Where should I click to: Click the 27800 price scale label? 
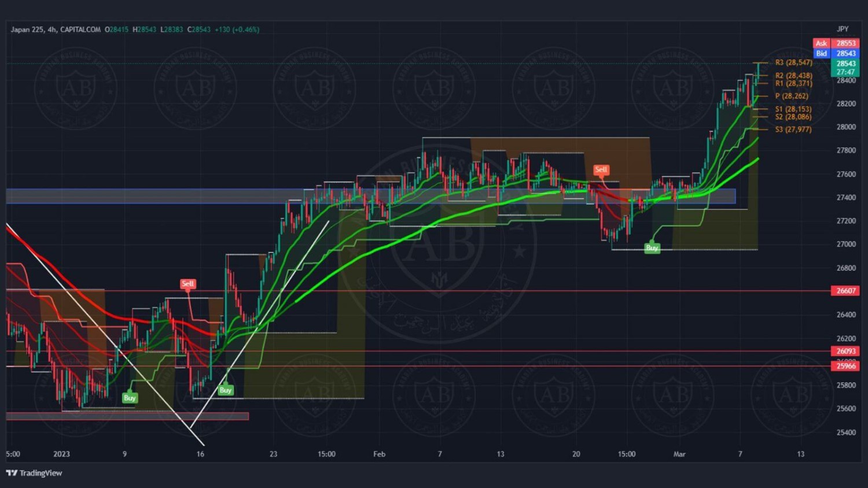tap(846, 150)
